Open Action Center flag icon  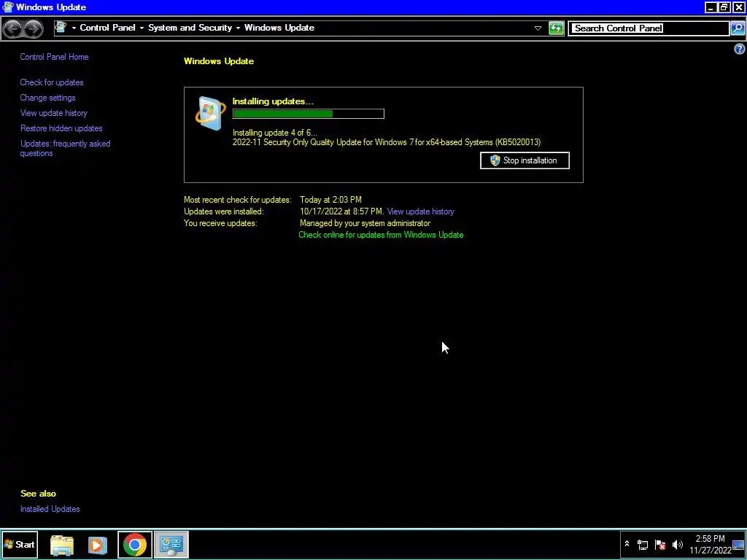pyautogui.click(x=660, y=545)
